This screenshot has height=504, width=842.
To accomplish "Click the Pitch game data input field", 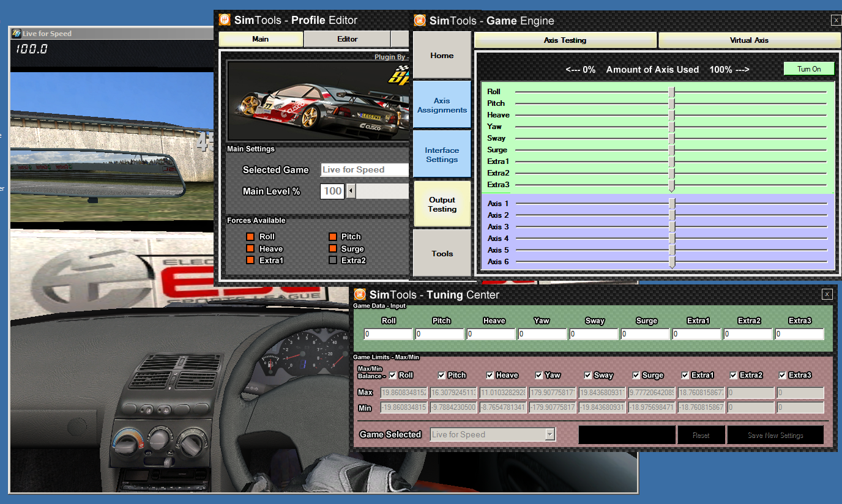I will pyautogui.click(x=440, y=334).
